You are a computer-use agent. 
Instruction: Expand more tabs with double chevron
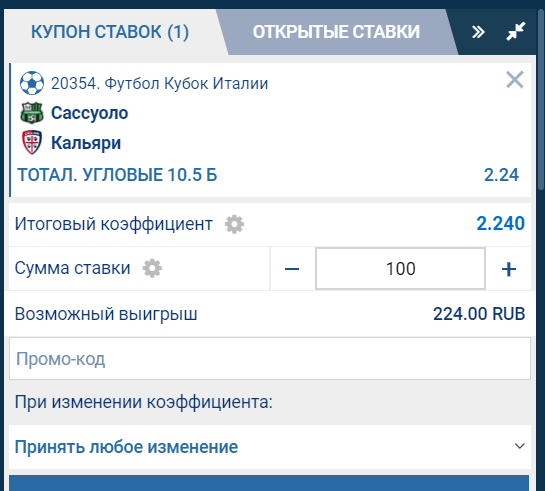coord(478,32)
